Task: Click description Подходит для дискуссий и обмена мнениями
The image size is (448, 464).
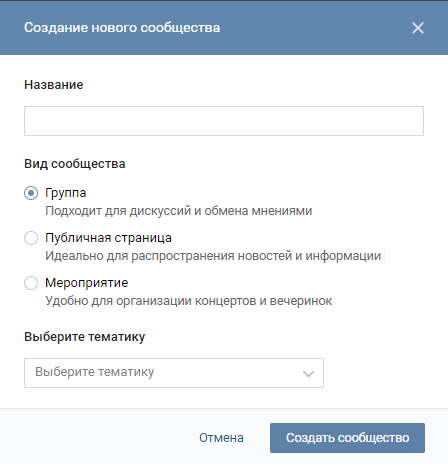Action: click(x=179, y=211)
